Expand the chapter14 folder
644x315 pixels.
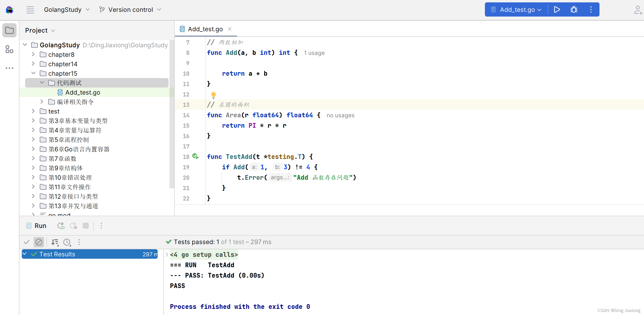33,64
